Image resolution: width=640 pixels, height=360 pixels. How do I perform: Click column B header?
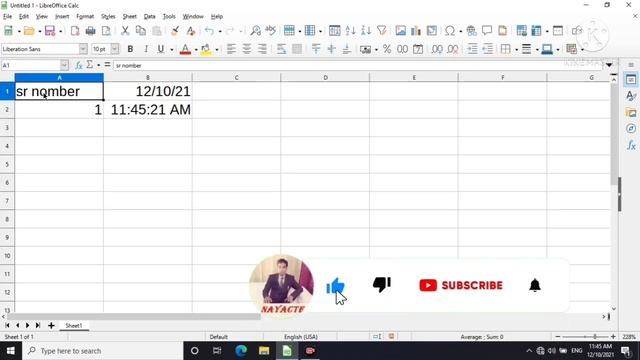pyautogui.click(x=148, y=77)
